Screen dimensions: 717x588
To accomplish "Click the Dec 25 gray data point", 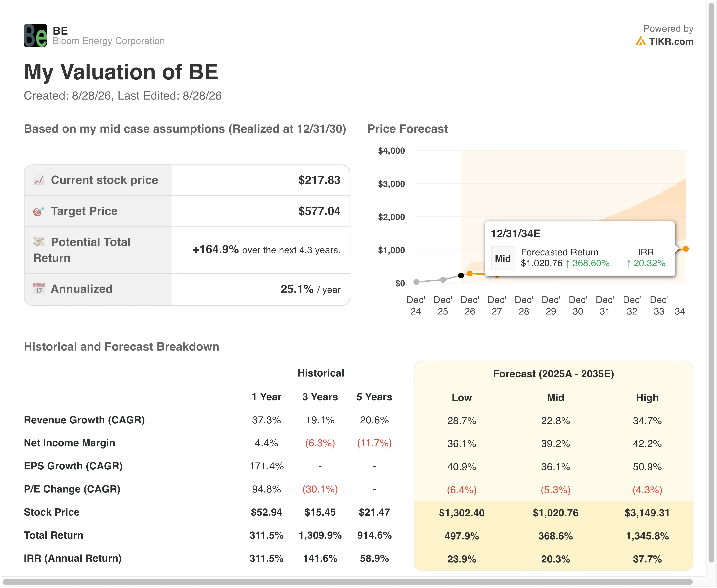I will click(443, 280).
